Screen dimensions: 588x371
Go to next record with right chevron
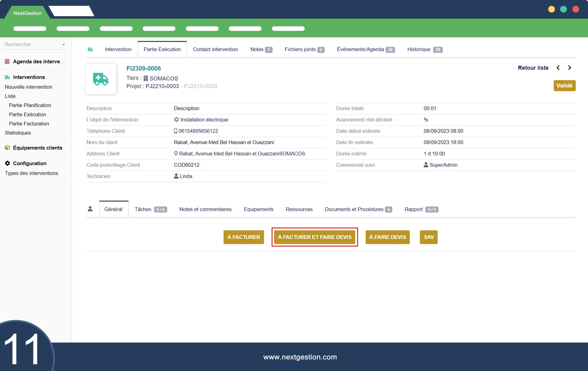(x=570, y=68)
